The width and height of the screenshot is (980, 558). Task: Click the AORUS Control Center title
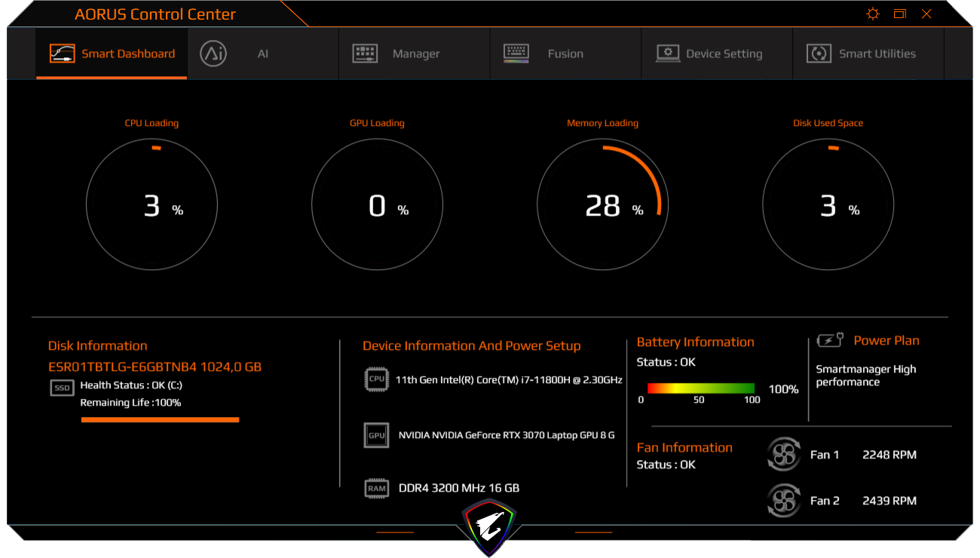pyautogui.click(x=155, y=14)
